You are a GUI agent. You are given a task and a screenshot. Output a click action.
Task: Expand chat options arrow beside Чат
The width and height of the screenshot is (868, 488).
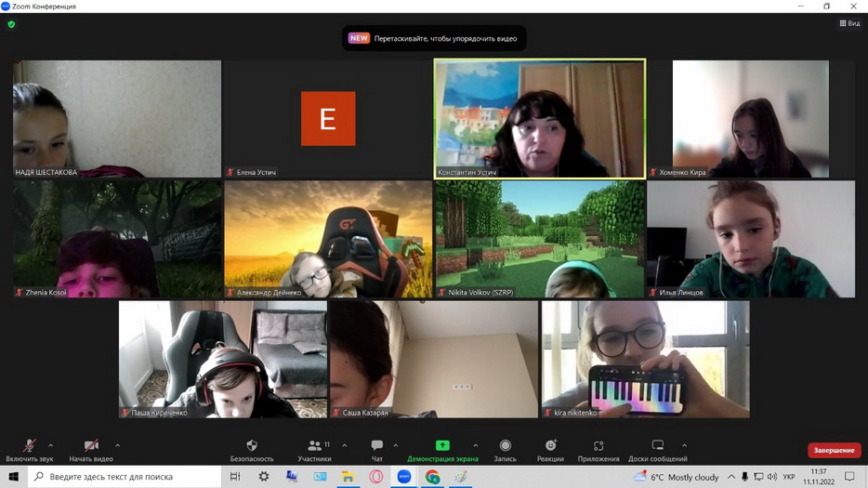pos(396,445)
